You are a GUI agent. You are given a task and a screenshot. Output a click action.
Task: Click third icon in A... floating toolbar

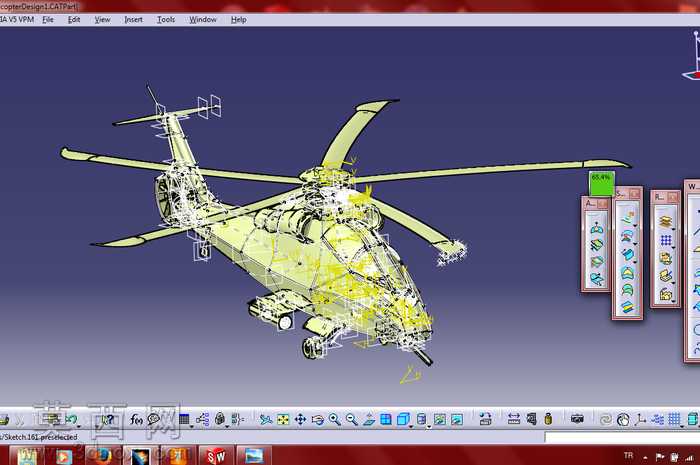(x=597, y=262)
